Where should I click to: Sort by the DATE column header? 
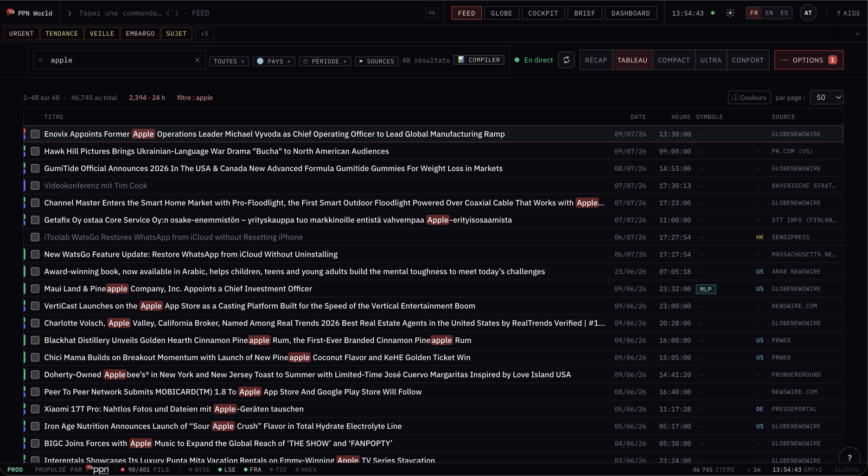click(638, 117)
